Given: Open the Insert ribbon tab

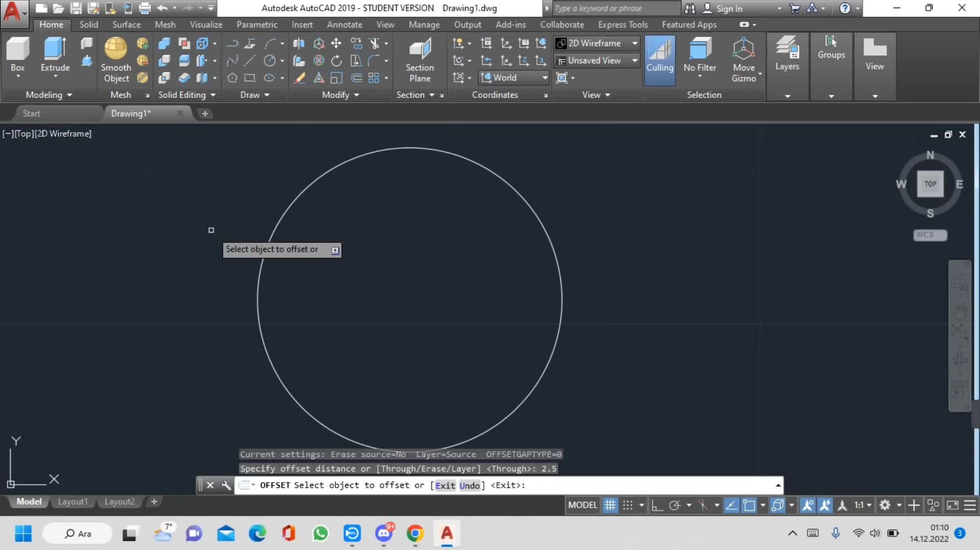Looking at the screenshot, I should click(x=302, y=24).
